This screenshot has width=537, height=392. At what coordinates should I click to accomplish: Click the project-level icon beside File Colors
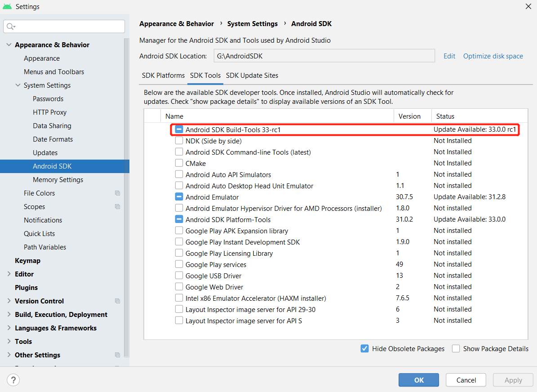(117, 193)
